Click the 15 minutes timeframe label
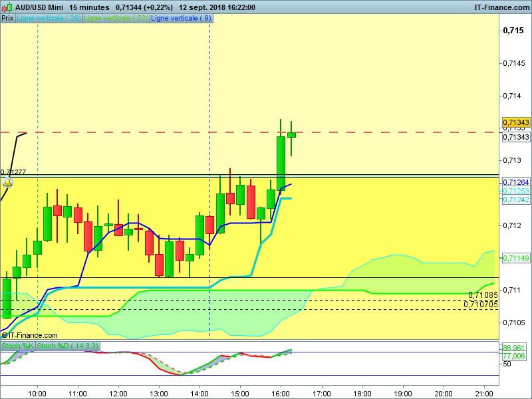Image resolution: width=532 pixels, height=399 pixels. point(89,7)
